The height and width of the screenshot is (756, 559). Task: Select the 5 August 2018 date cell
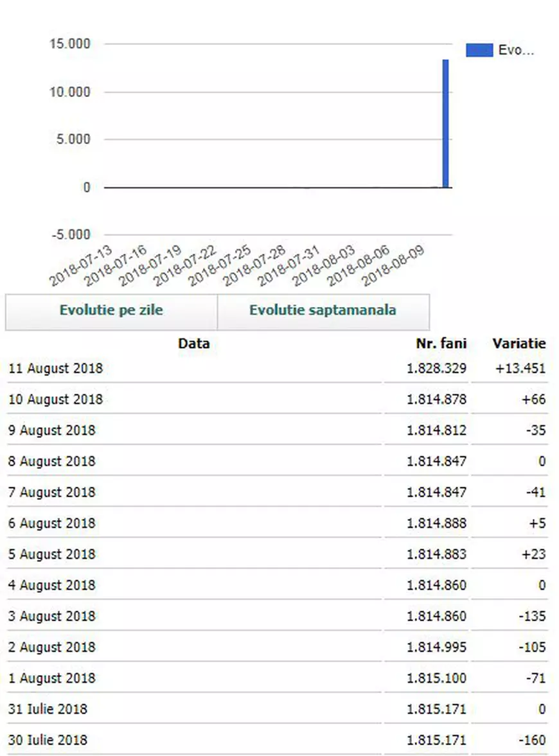point(51,554)
